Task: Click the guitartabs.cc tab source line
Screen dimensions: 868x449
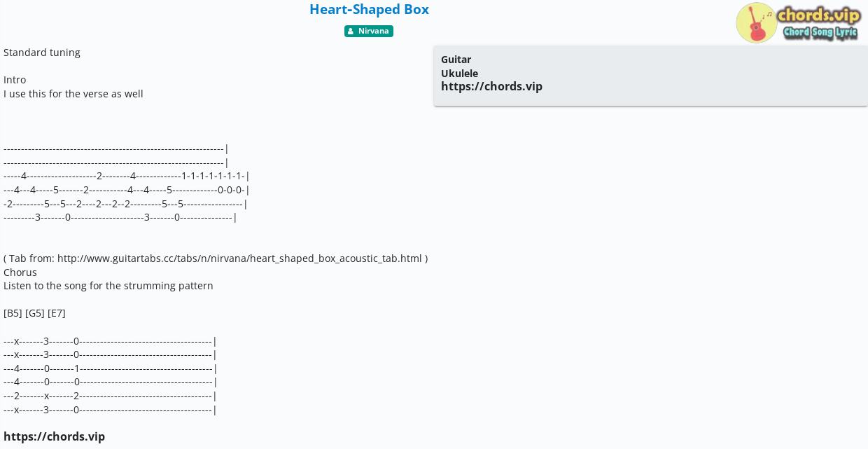Action: tap(216, 258)
